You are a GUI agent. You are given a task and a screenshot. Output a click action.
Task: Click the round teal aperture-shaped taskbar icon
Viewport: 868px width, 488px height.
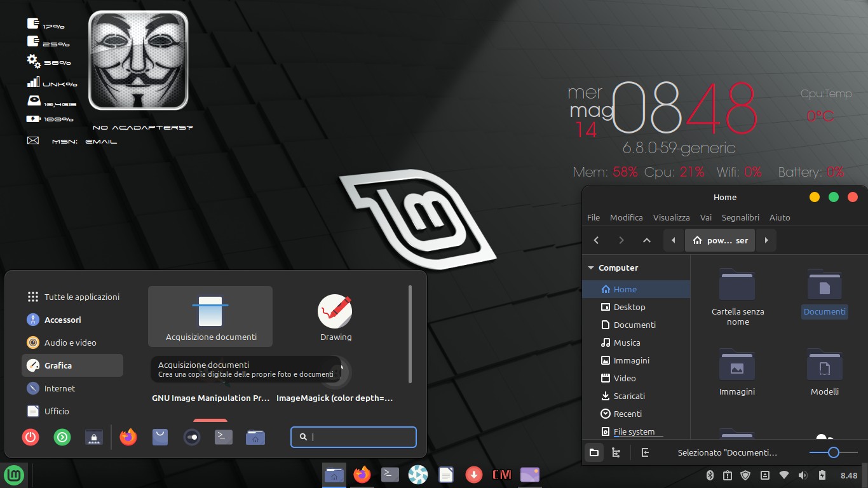[x=418, y=475]
